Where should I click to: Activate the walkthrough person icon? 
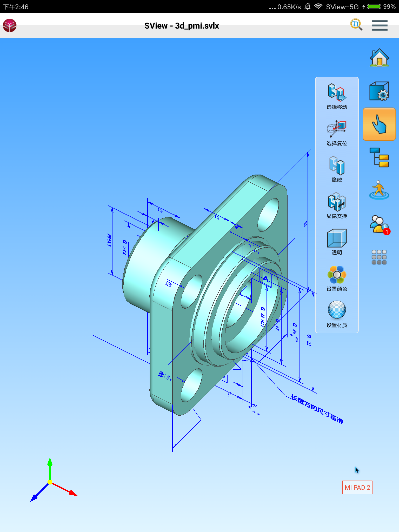coord(379,190)
